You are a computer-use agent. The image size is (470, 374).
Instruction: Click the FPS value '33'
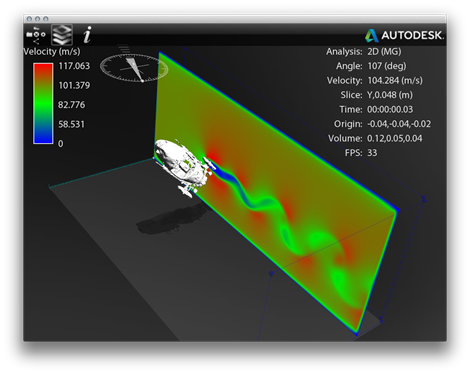[372, 153]
